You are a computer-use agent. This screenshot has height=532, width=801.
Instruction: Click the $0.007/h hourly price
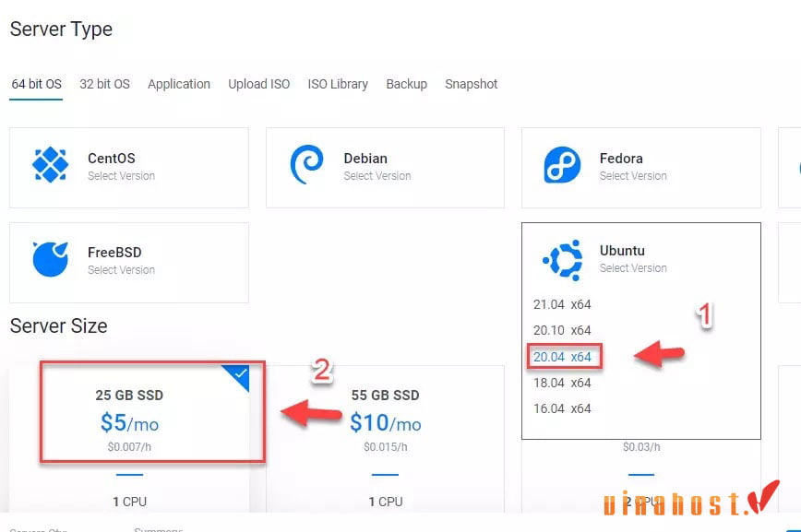click(x=129, y=447)
